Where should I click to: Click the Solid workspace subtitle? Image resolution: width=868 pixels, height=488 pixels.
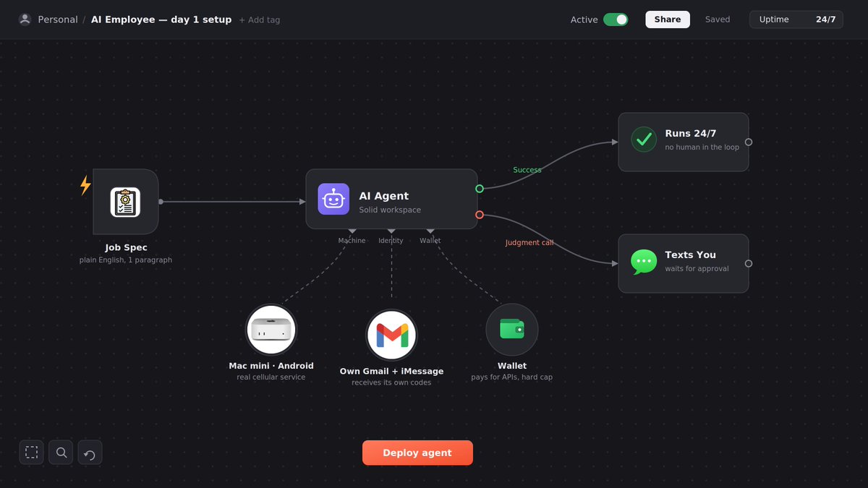[390, 210]
